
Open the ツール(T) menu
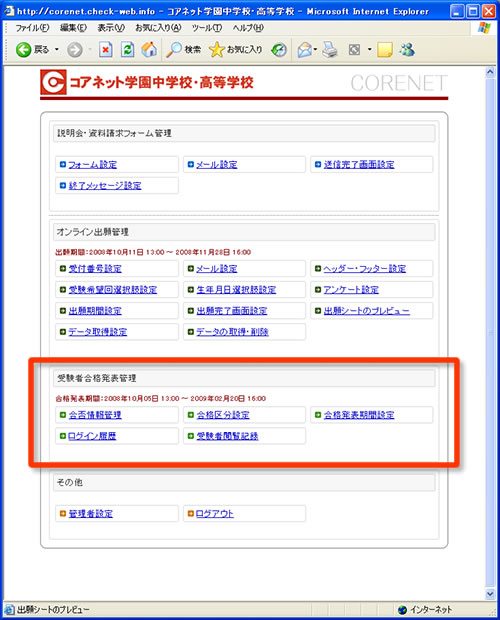point(207,28)
